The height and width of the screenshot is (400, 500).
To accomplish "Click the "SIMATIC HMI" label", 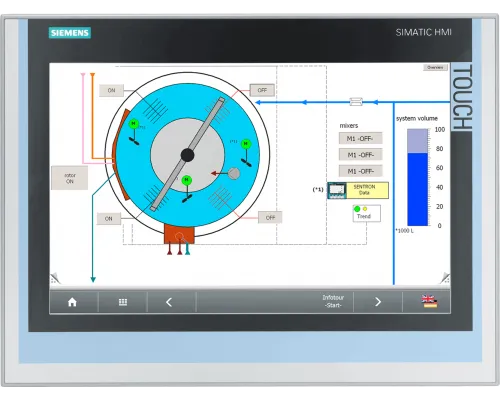I will point(423,32).
